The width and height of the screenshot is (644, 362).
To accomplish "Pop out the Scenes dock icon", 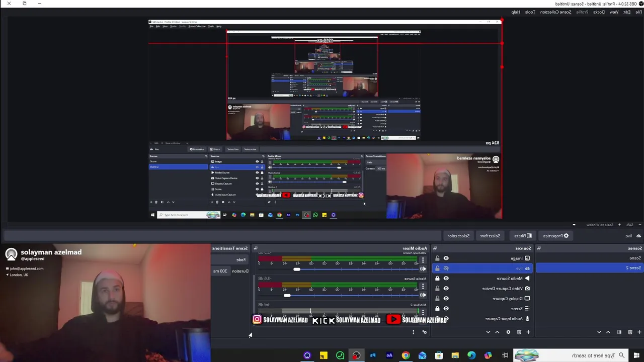I will tap(539, 248).
